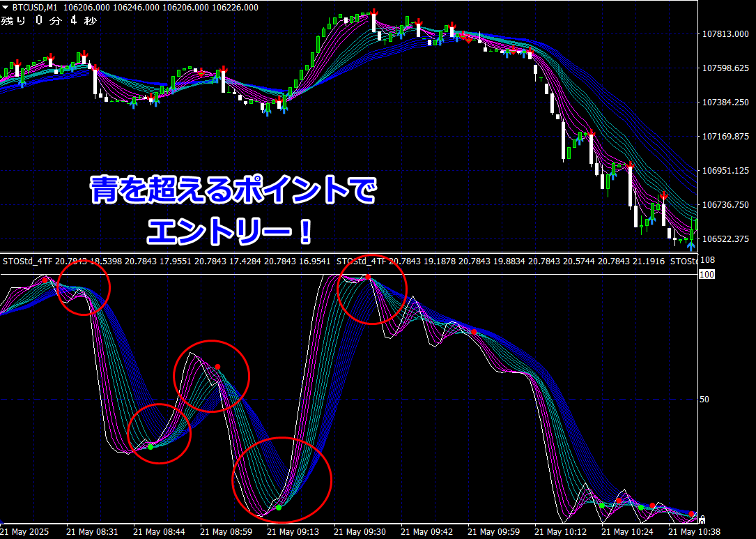Click the green dot near 10:12 at the indicator bottom

(x=602, y=506)
